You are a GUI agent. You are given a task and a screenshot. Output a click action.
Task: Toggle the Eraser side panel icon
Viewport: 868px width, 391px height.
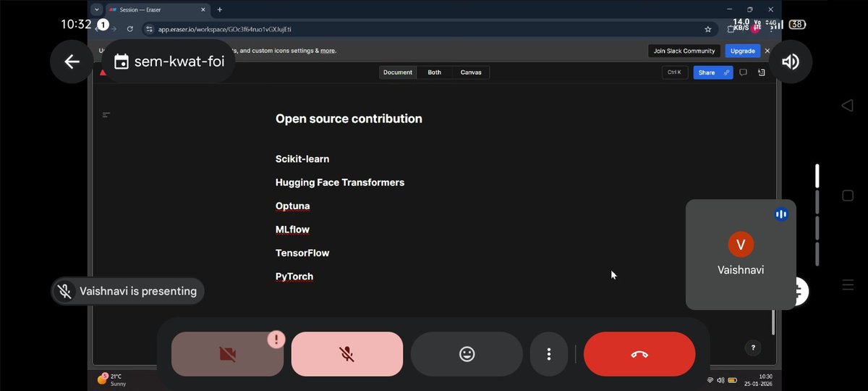(762, 72)
